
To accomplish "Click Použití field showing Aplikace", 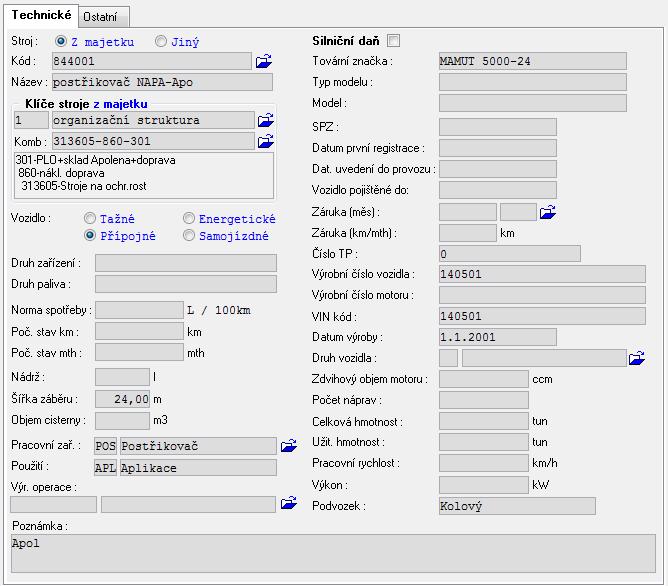I will (x=198, y=467).
